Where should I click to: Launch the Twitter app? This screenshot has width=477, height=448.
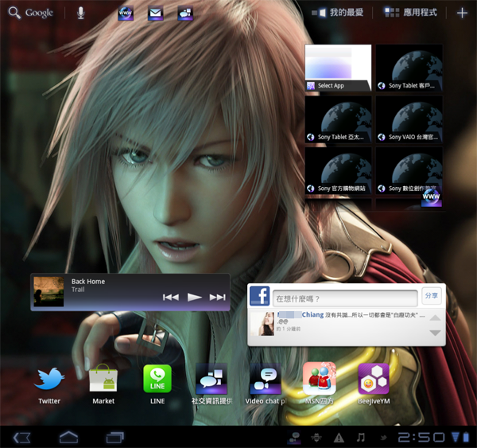coord(49,384)
